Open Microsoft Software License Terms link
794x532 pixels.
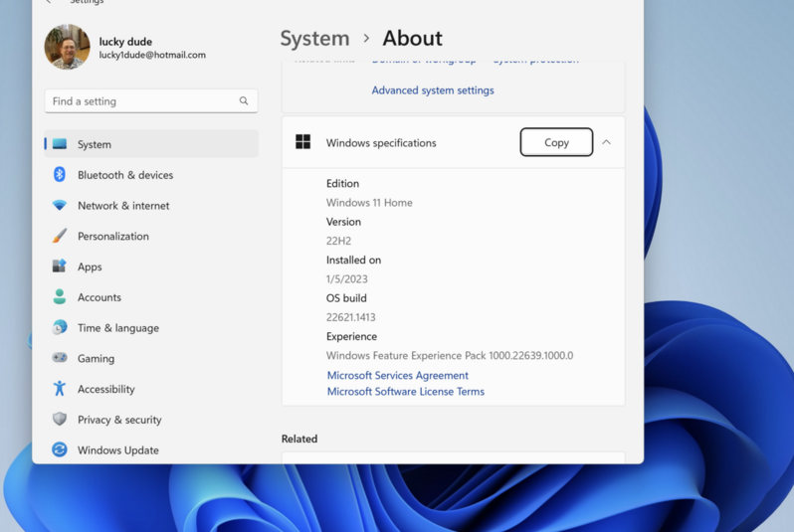406,391
